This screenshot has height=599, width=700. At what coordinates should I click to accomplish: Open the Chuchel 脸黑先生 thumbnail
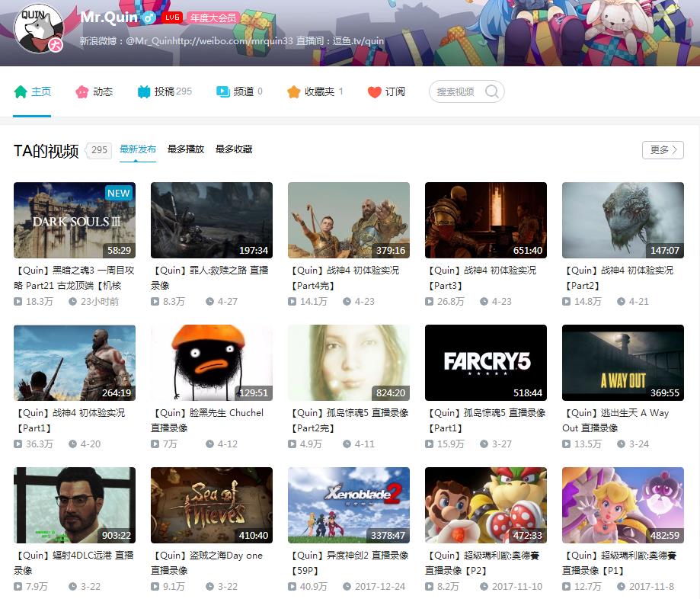click(212, 363)
